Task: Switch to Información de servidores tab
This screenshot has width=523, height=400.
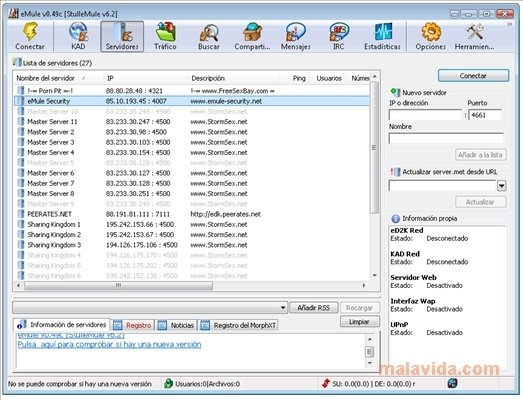Action: click(x=62, y=325)
